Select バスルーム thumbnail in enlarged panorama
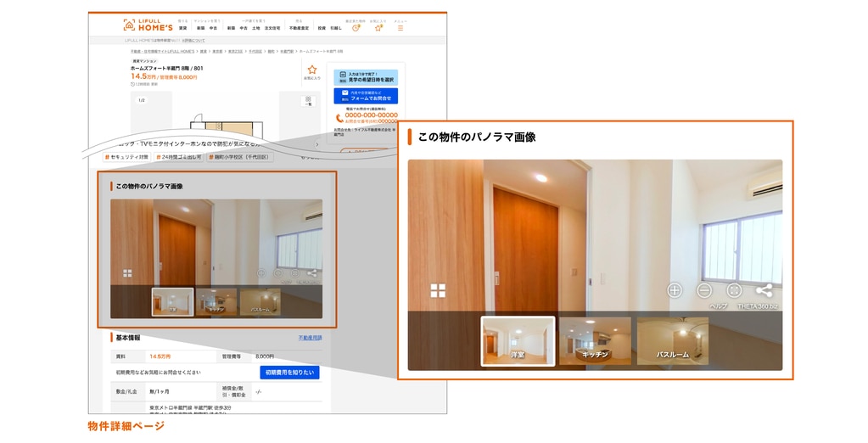 point(673,341)
